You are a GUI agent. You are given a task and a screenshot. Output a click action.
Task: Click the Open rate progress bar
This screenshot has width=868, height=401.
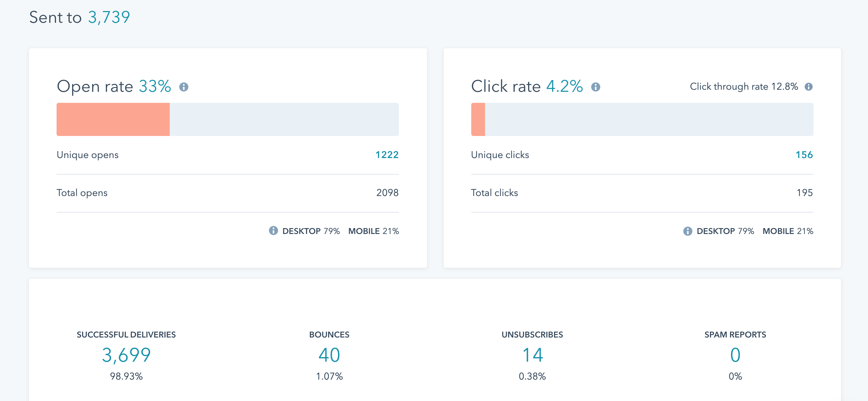click(228, 119)
